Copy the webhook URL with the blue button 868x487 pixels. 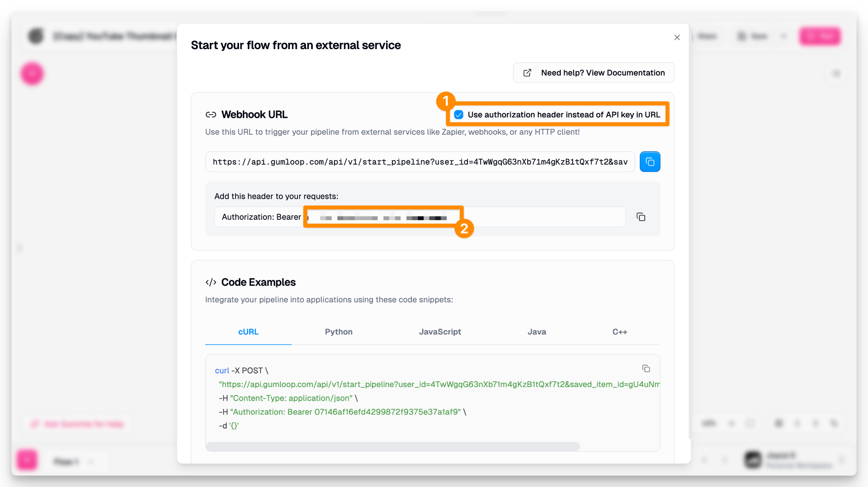[x=650, y=162]
